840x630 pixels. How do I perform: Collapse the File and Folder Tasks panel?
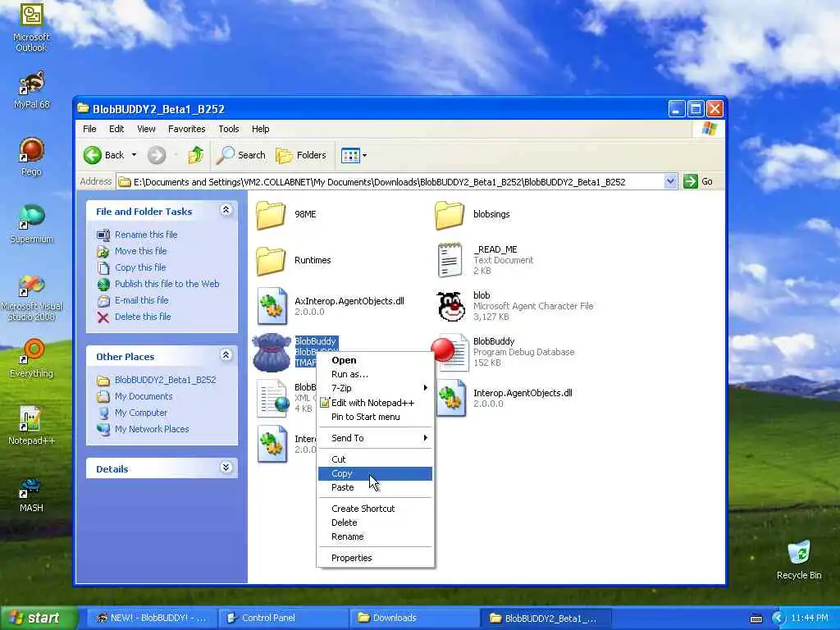click(x=226, y=211)
